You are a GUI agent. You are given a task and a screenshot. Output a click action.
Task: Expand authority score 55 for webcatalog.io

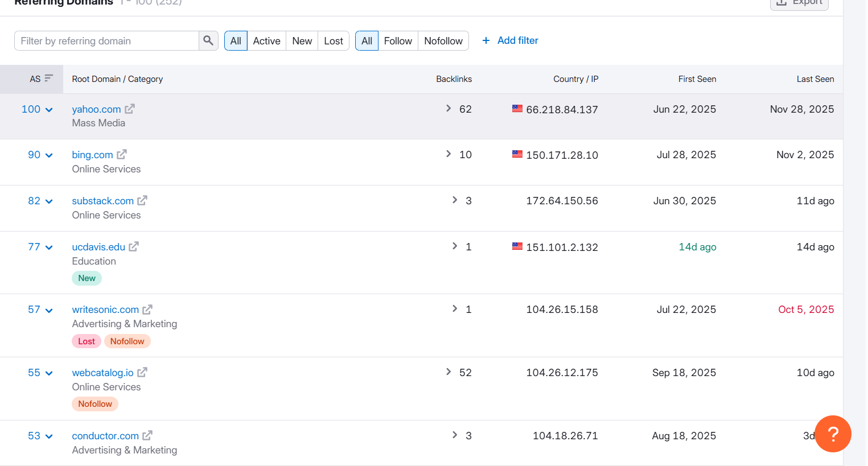click(x=40, y=373)
